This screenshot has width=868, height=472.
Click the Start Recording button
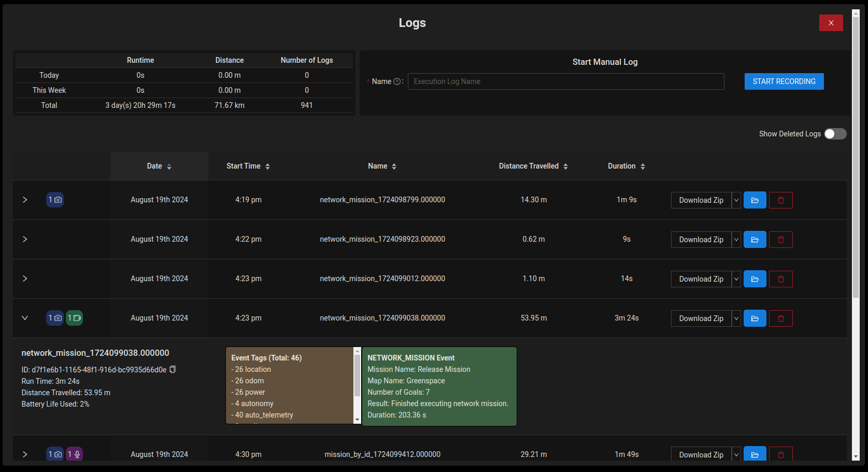[x=784, y=81]
